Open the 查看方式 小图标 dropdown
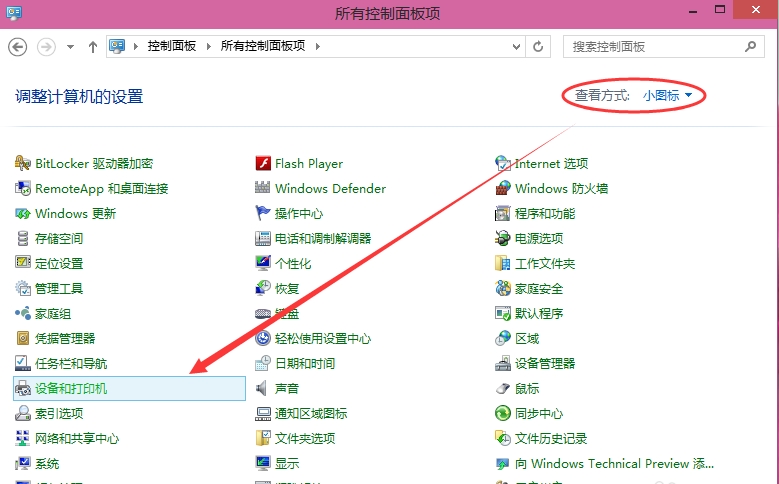 (667, 95)
